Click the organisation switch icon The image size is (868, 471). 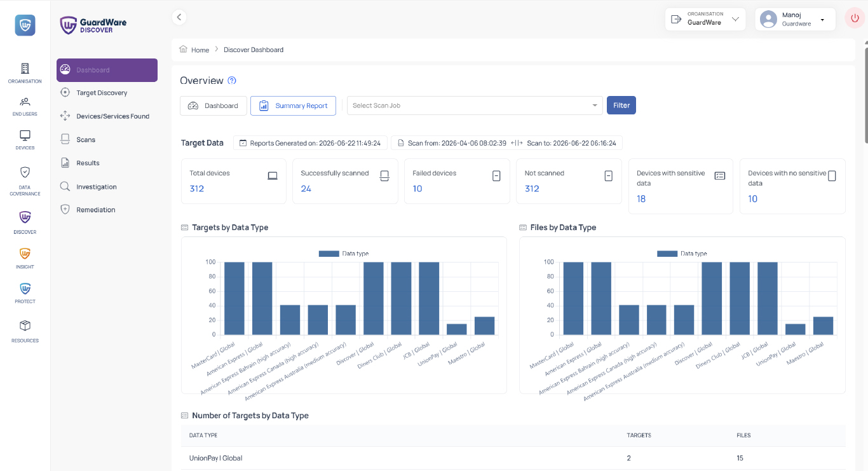click(677, 19)
